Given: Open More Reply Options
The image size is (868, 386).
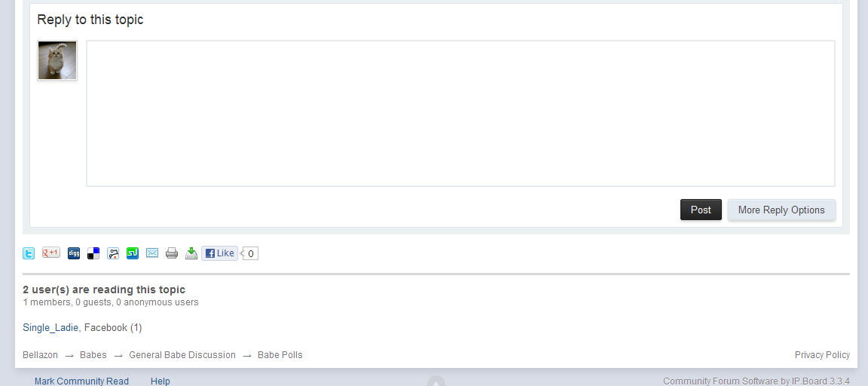Looking at the screenshot, I should click(781, 210).
